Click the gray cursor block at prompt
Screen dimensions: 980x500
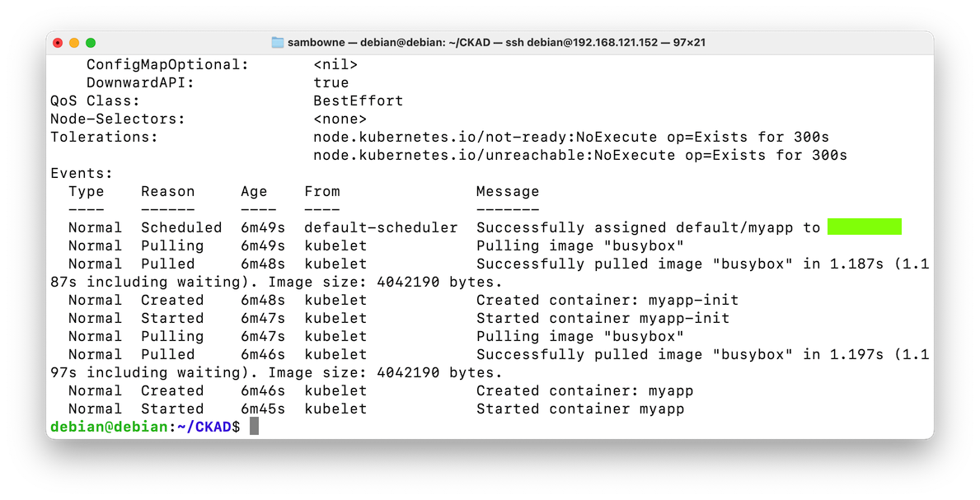click(x=254, y=426)
